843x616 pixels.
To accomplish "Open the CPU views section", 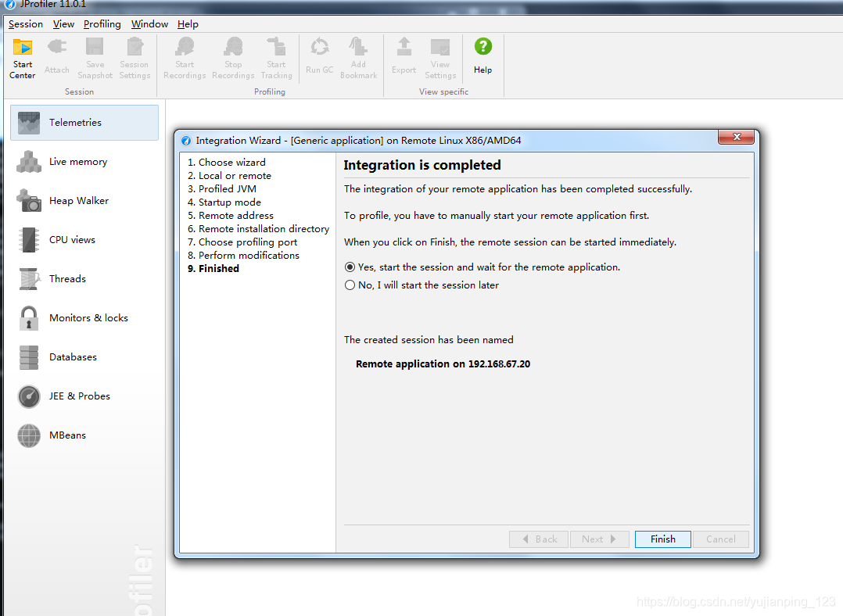I will [x=84, y=240].
